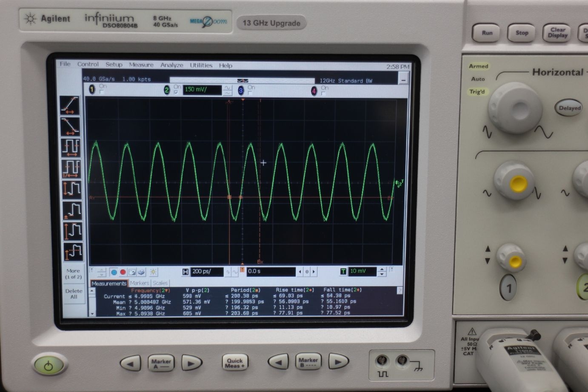Select the fall time measurement icon

tap(70, 127)
